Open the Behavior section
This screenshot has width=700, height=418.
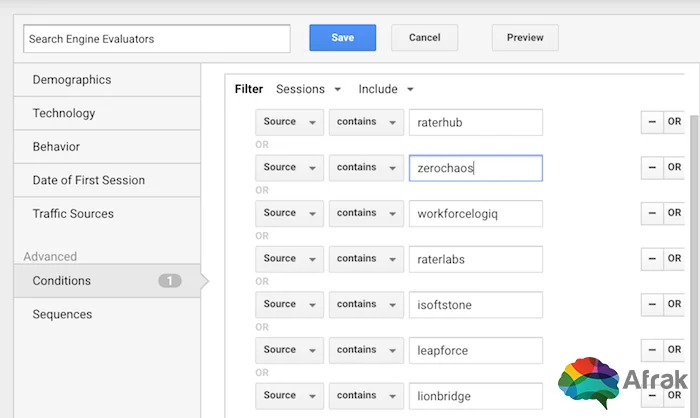coord(107,146)
